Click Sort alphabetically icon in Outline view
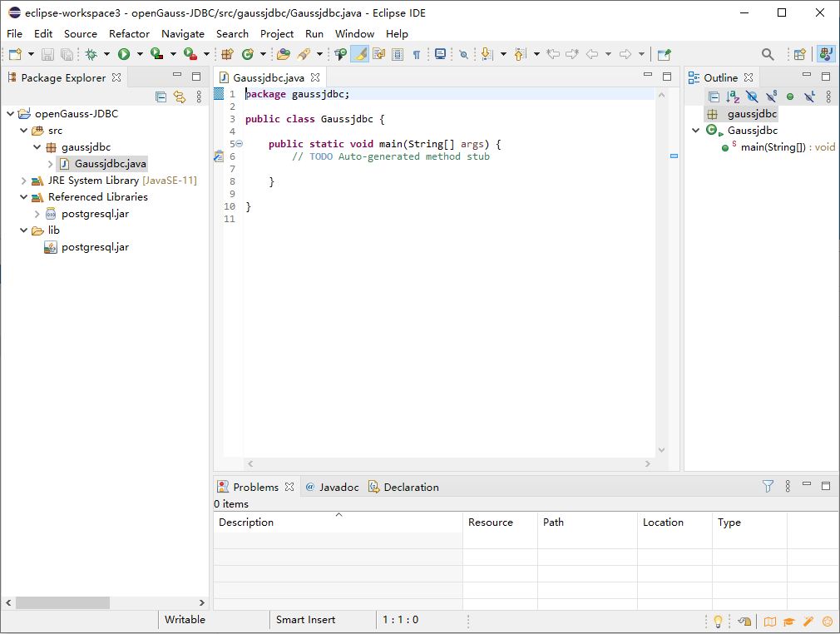This screenshot has width=840, height=634. [733, 97]
